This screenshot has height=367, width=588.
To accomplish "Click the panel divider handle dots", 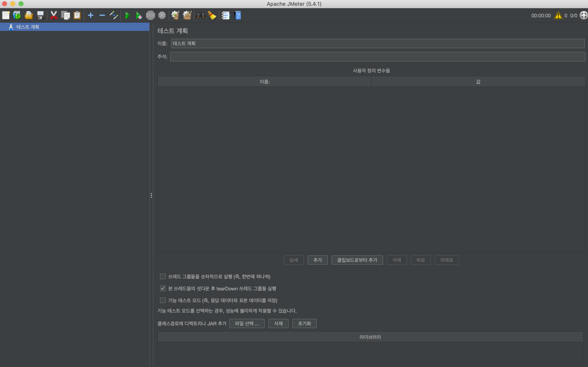I will pyautogui.click(x=151, y=195).
